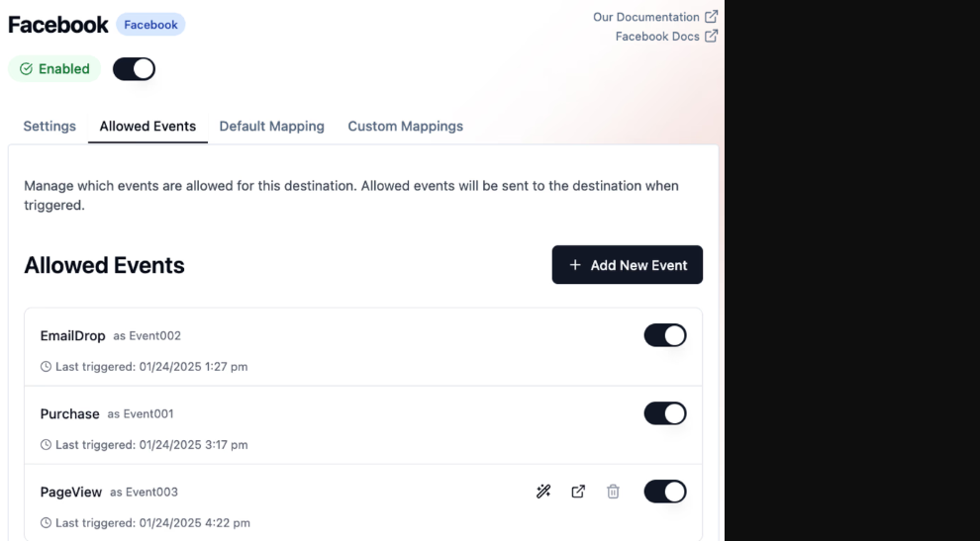Image resolution: width=980 pixels, height=541 pixels.
Task: Click the 'as Event003' alias text
Action: pyautogui.click(x=144, y=492)
